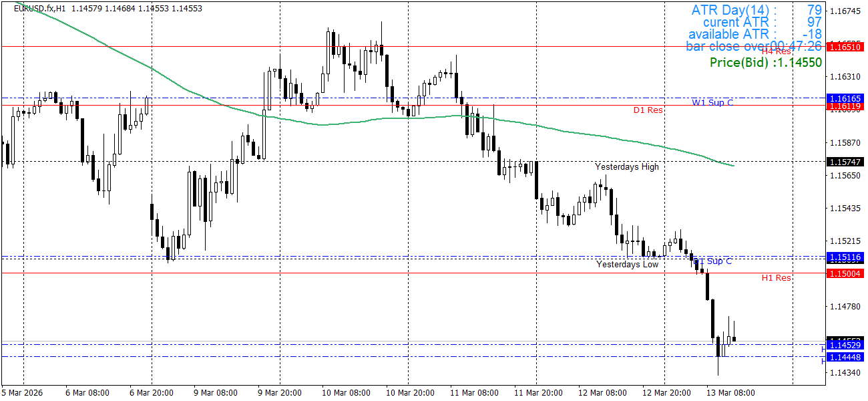
Task: Click the ATR Day value 79
Action: pos(814,10)
